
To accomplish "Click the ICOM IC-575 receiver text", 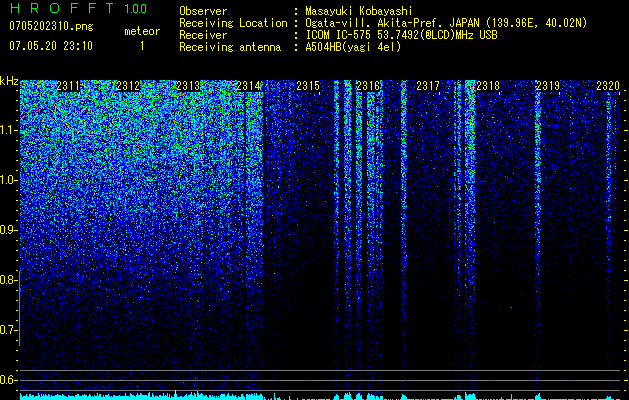I will 401,35.
